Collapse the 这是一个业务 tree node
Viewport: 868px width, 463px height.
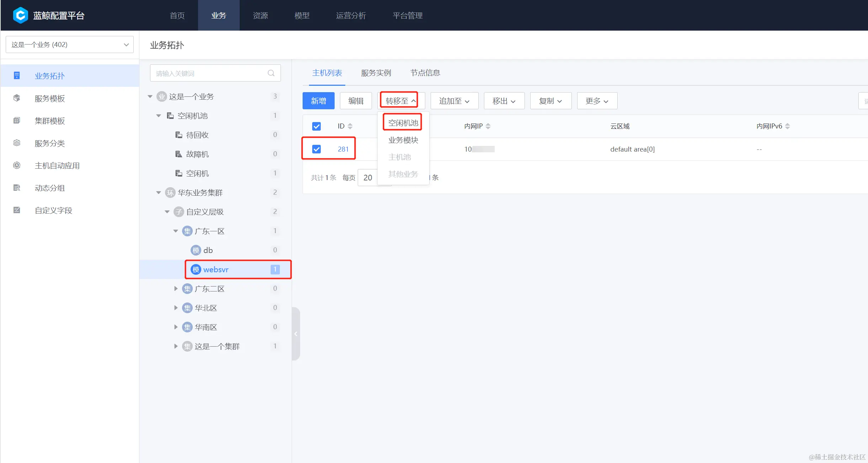pyautogui.click(x=150, y=96)
